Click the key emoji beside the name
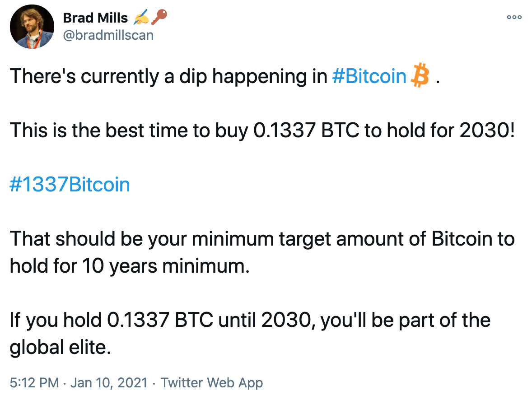Screen dimensions: 532x400 click(x=159, y=17)
